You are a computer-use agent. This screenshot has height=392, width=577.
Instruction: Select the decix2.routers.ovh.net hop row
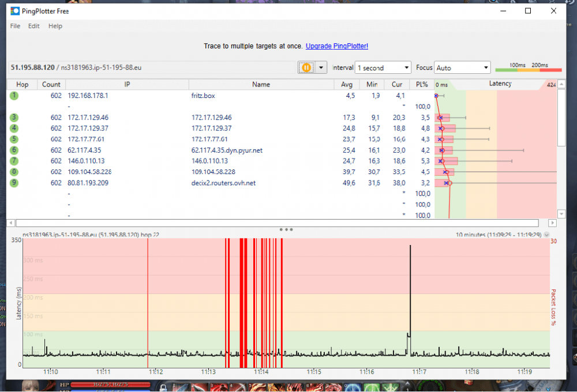click(223, 183)
